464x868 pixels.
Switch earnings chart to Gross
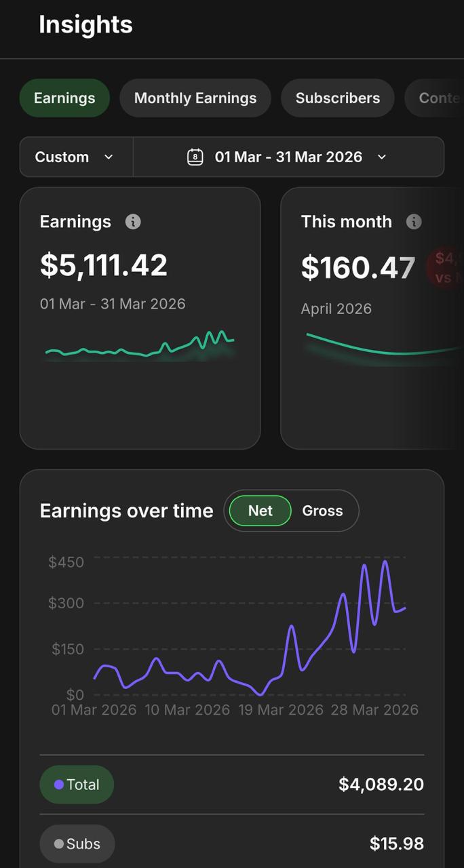(322, 511)
